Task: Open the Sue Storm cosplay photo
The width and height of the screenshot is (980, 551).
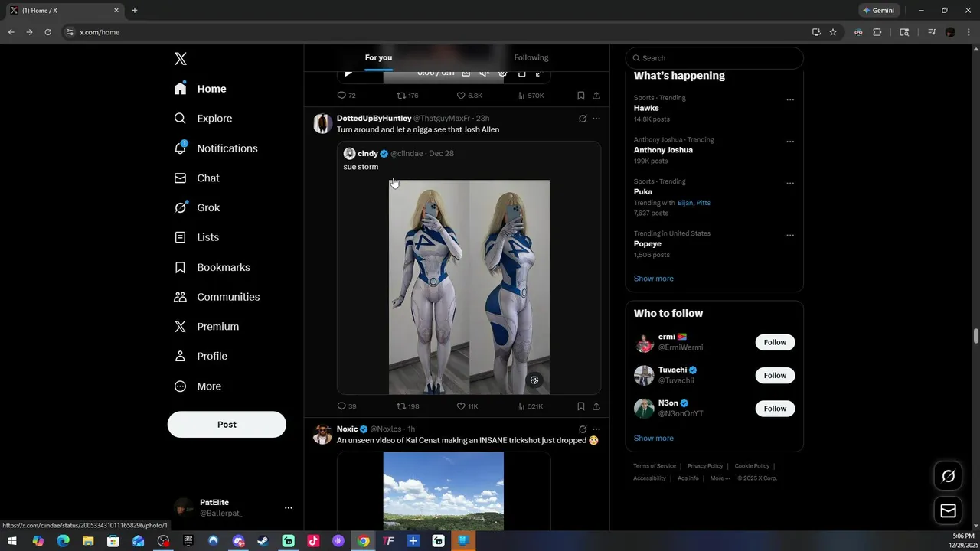Action: (x=469, y=287)
